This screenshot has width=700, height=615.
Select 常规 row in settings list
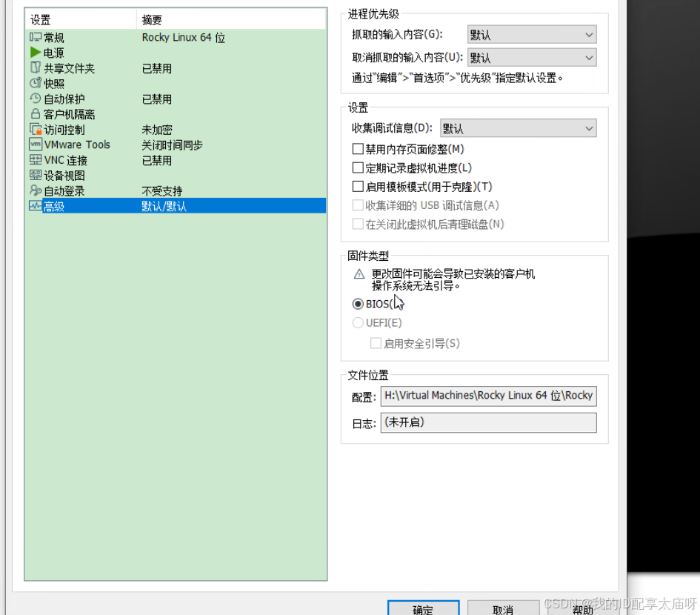coord(176,38)
